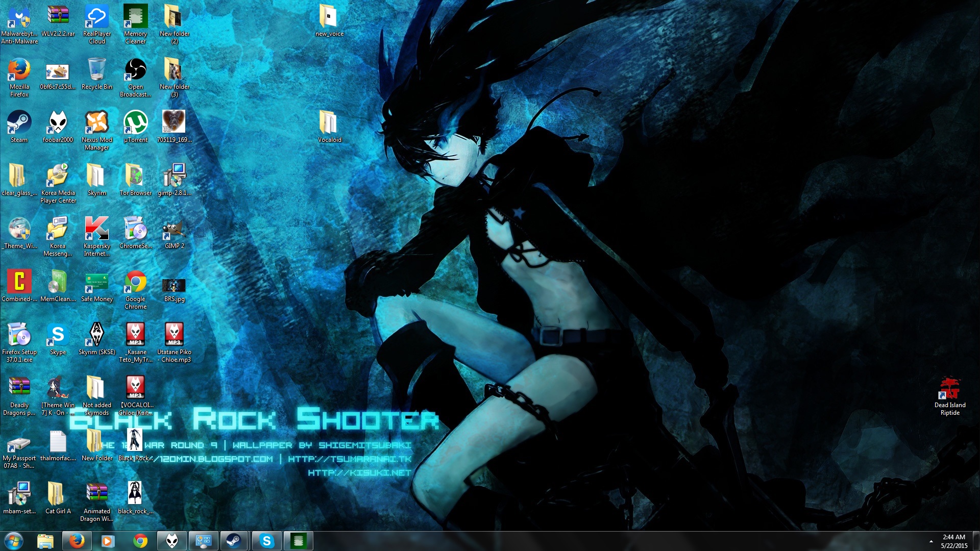Select the new_voice folder
The width and height of the screenshot is (980, 551).
329,17
